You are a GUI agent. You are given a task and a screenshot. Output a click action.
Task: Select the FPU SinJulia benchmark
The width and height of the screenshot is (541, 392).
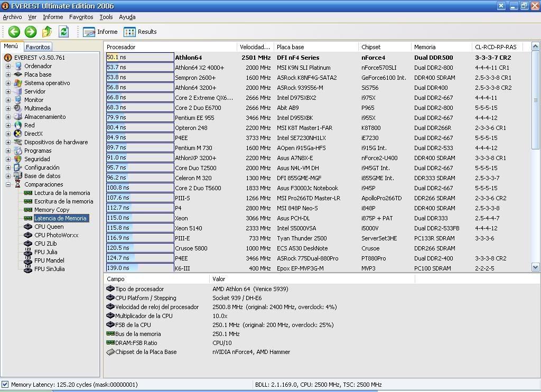[49, 269]
